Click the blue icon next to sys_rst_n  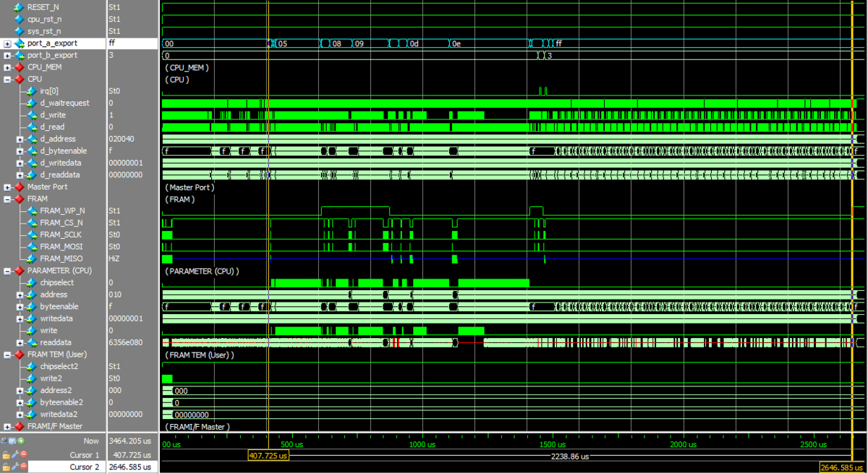point(19,31)
